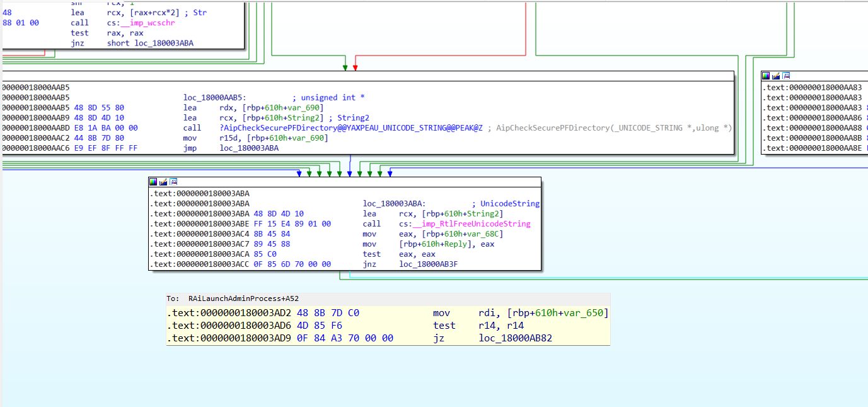This screenshot has width=868, height=407.
Task: Click group nodes icon in the 18000AA83 block
Action: (786, 76)
